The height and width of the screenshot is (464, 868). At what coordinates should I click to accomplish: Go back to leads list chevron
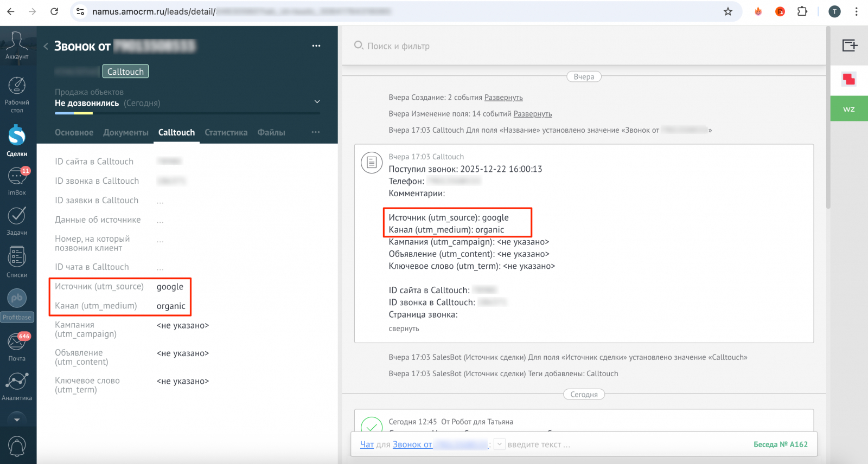46,47
